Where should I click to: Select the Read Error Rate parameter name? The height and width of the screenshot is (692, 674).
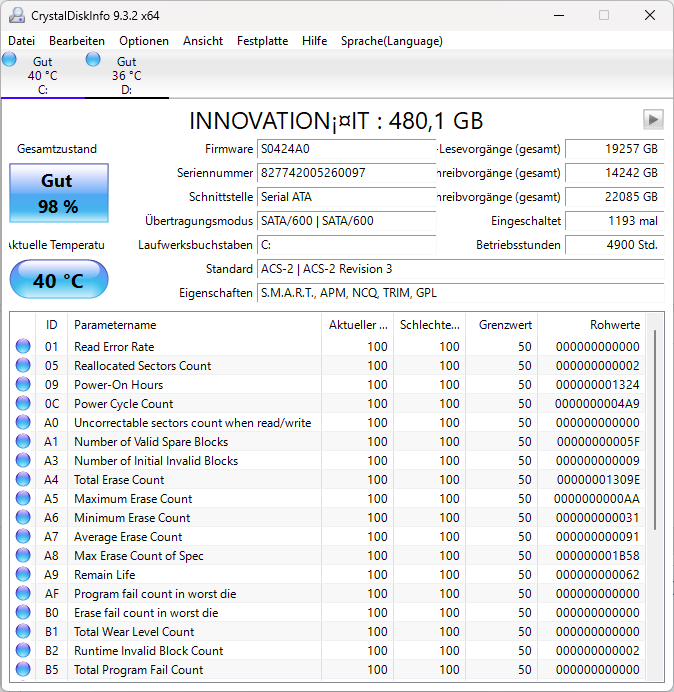114,347
